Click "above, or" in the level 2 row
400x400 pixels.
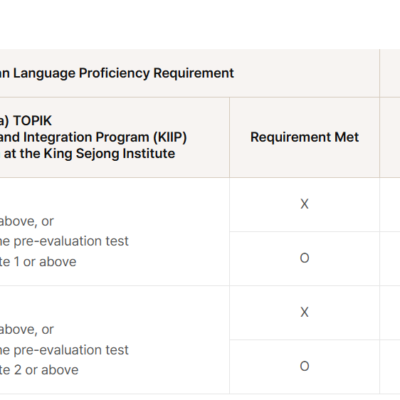coord(27,330)
